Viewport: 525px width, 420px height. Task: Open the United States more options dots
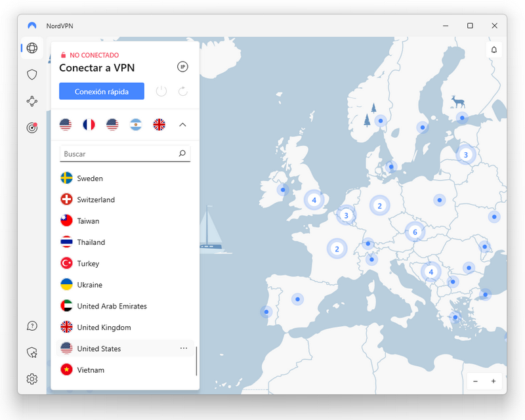tap(184, 348)
